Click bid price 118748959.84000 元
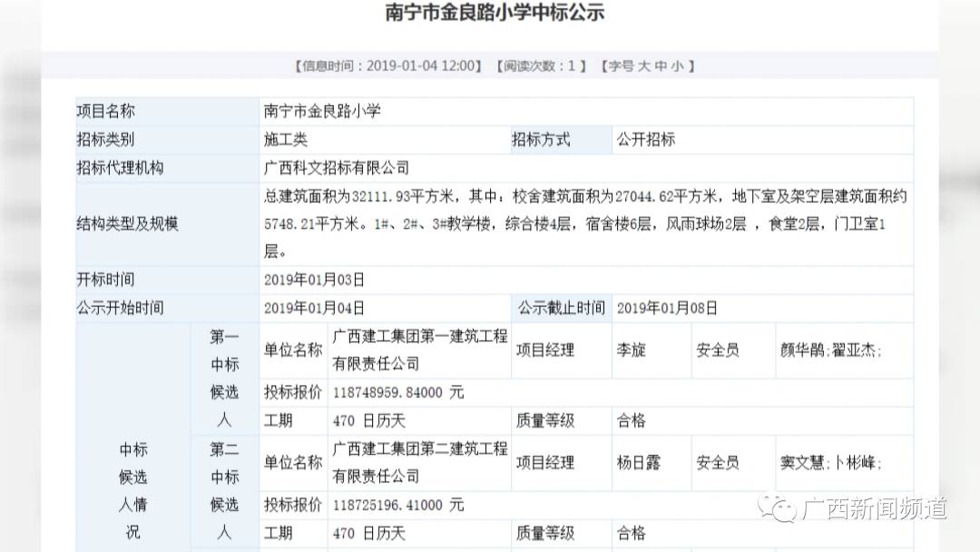The height and width of the screenshot is (552, 980). 397,392
